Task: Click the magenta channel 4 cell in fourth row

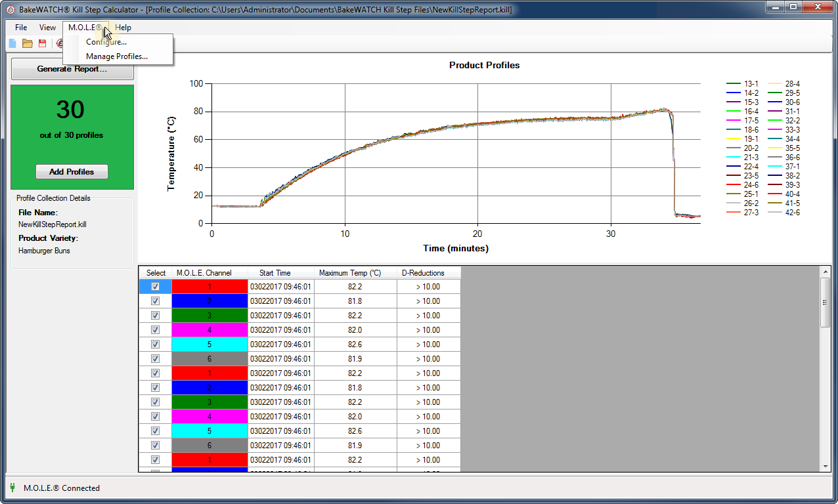Action: (x=209, y=330)
